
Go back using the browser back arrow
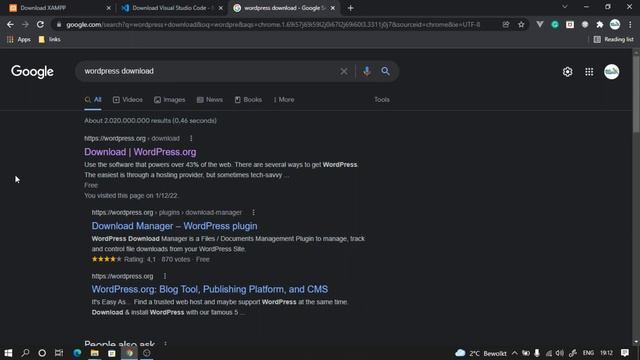point(10,24)
